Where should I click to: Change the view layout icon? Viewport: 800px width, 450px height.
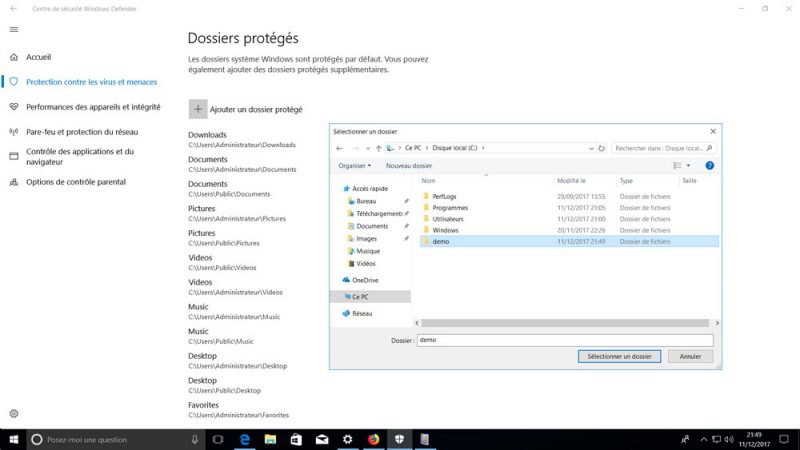[677, 166]
